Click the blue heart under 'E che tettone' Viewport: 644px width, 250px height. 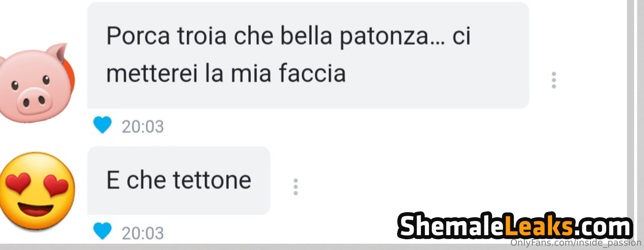point(102,231)
